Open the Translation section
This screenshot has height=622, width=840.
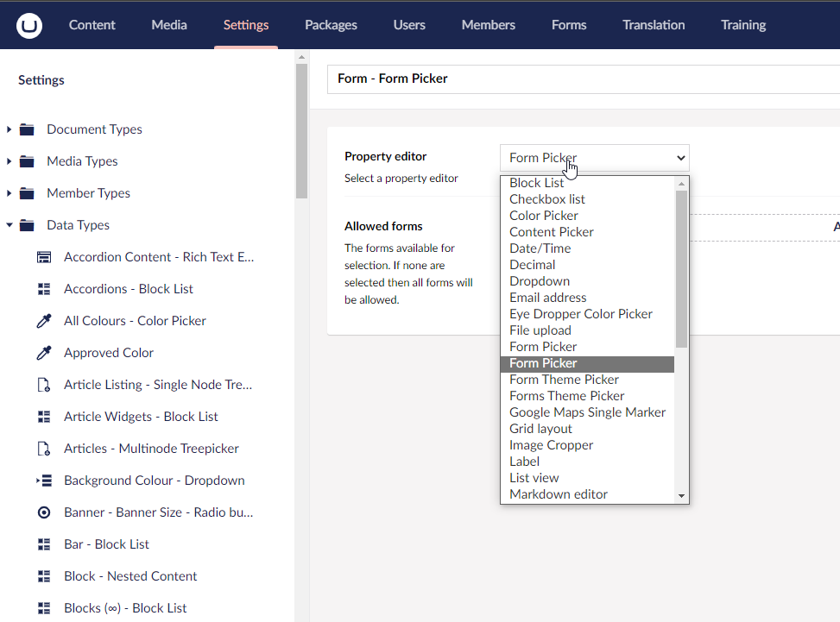pos(653,25)
